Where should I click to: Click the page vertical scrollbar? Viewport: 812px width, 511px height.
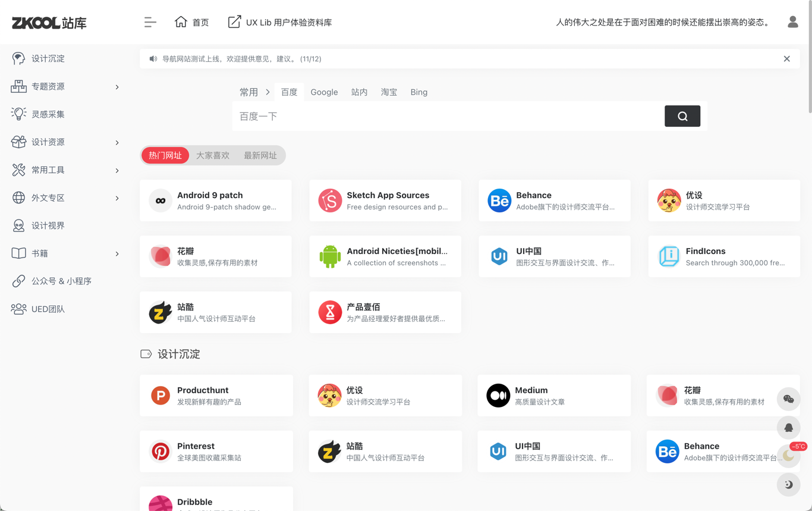point(810,57)
